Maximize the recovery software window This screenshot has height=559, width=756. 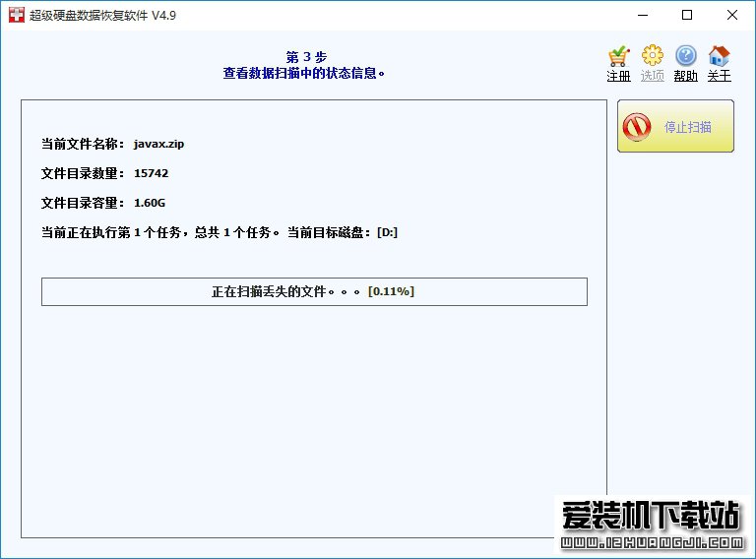pyautogui.click(x=687, y=15)
